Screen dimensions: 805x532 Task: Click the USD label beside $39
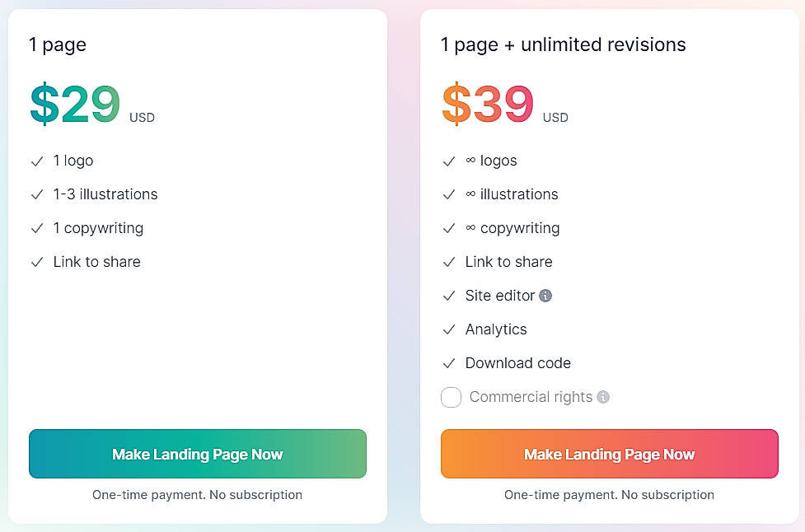click(x=555, y=118)
